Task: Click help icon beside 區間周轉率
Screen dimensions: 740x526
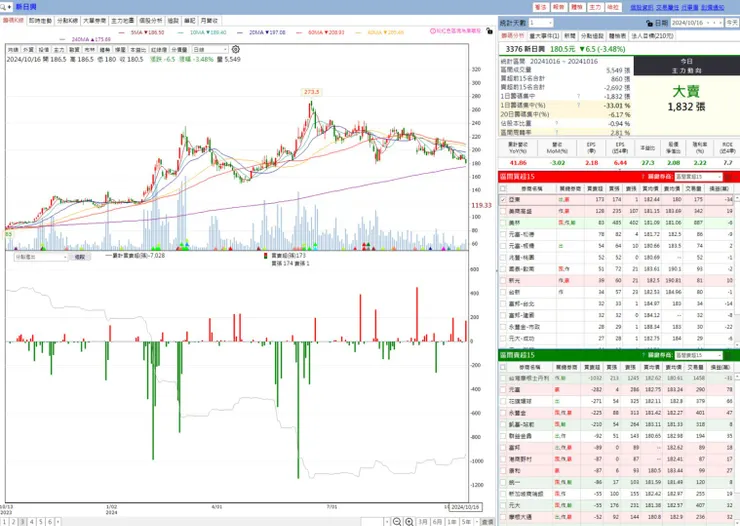Action: point(556,133)
